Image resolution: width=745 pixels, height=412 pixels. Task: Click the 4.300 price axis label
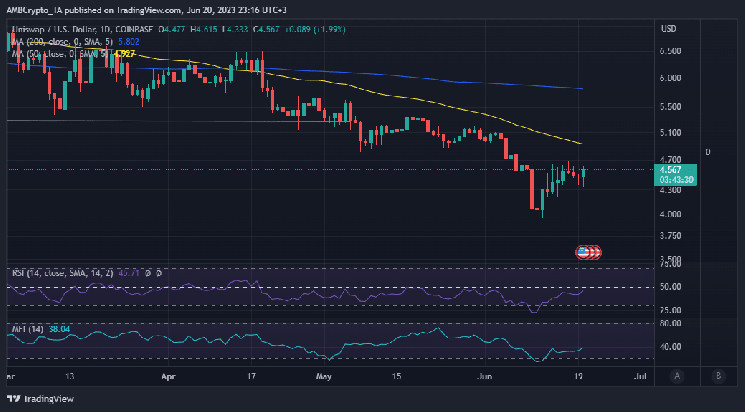(671, 190)
